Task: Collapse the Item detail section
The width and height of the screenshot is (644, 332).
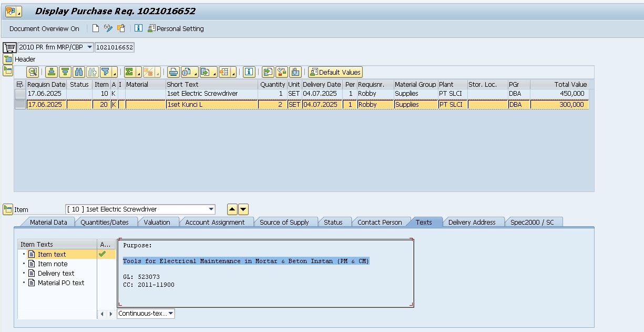Action: [x=8, y=209]
